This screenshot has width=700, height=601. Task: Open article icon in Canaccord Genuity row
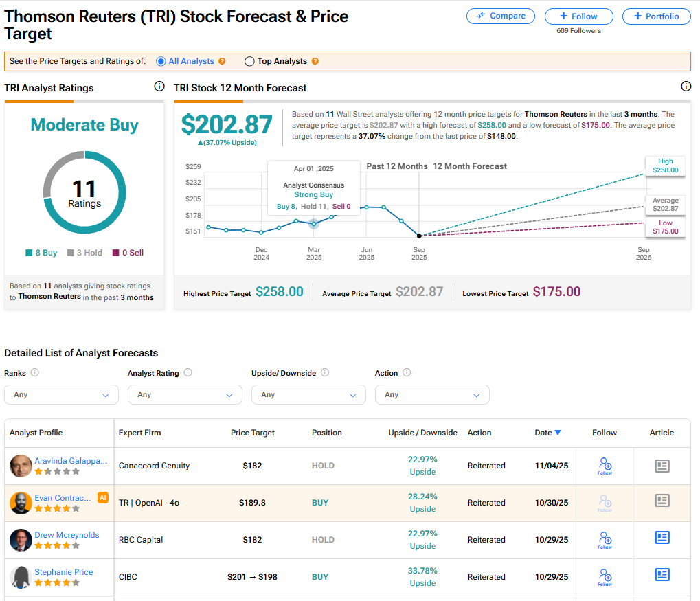[662, 466]
